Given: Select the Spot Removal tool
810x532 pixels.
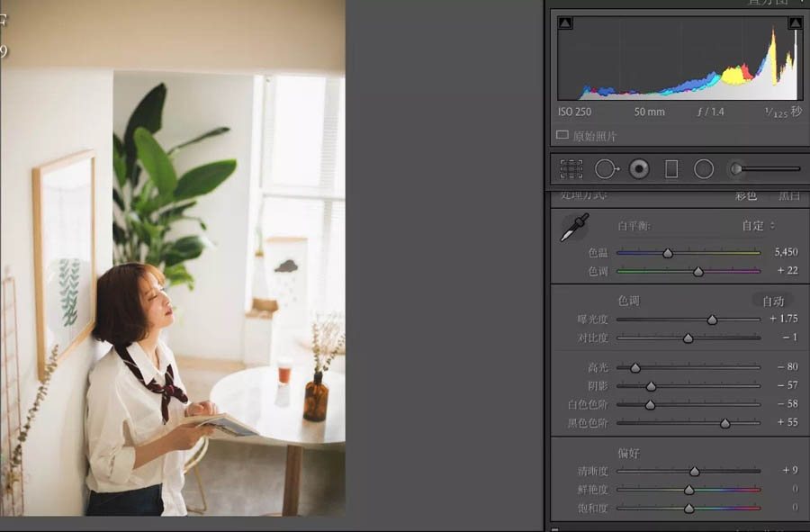Looking at the screenshot, I should 606,169.
